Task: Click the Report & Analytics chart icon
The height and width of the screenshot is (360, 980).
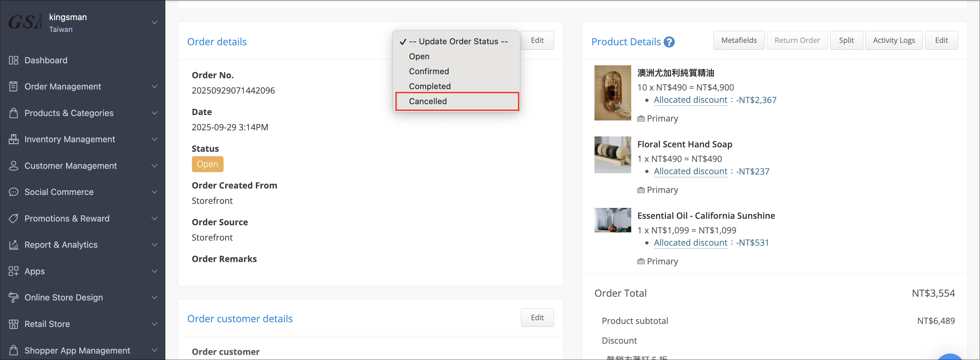Action: coord(13,245)
